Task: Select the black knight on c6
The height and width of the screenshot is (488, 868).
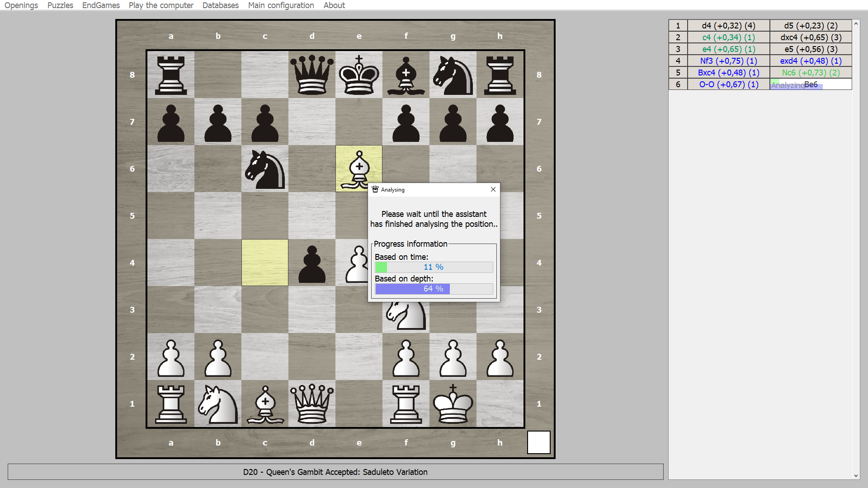Action: [x=265, y=169]
